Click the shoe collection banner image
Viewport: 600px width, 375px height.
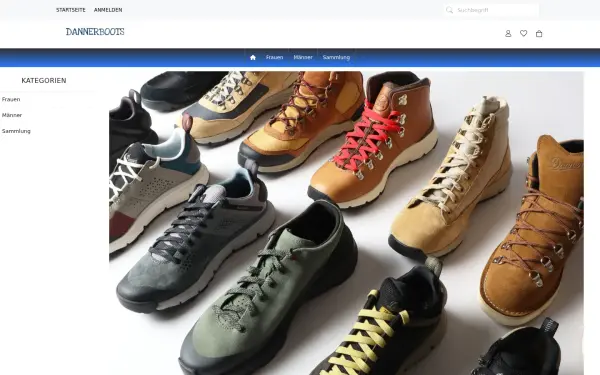click(x=346, y=223)
